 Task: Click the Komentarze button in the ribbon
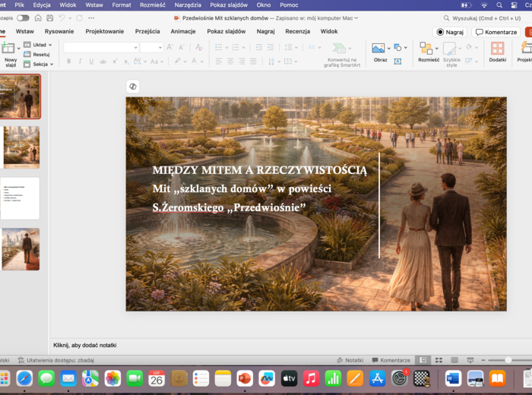(496, 32)
